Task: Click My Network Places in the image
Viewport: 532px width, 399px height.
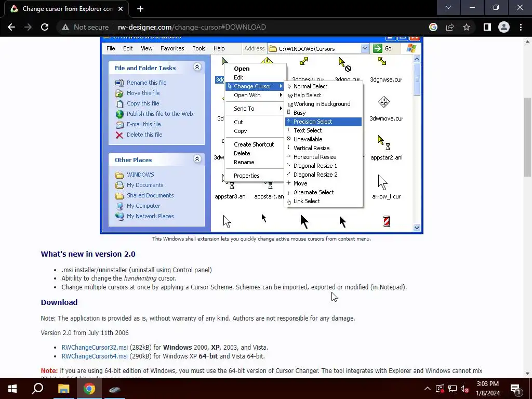Action: tap(150, 216)
